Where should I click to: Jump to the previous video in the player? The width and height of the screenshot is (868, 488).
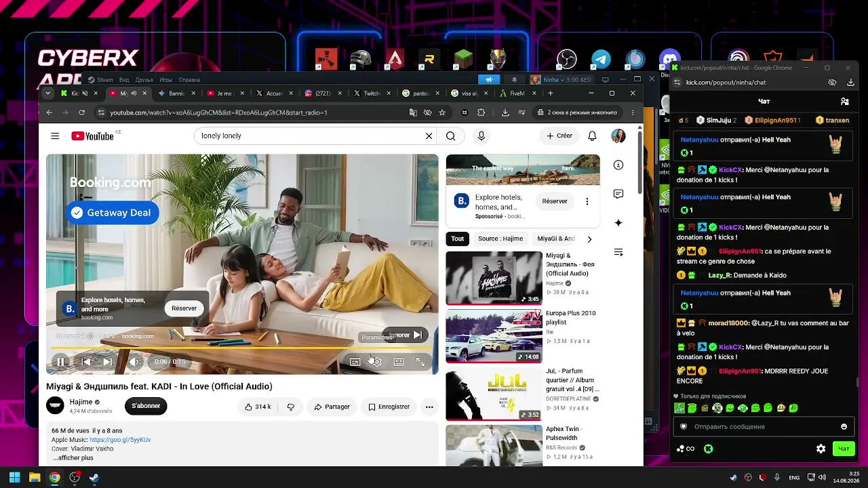pyautogui.click(x=86, y=362)
